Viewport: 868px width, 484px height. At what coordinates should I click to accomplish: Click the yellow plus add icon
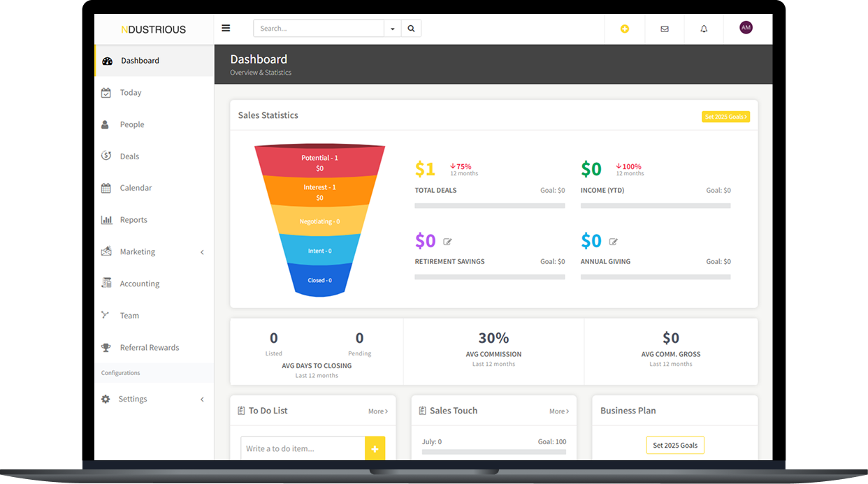624,29
